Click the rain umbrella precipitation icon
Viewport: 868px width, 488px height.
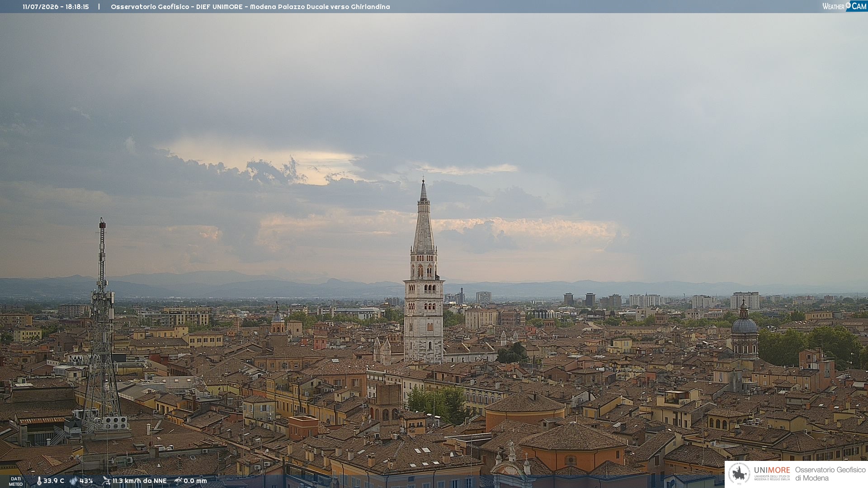pos(178,481)
